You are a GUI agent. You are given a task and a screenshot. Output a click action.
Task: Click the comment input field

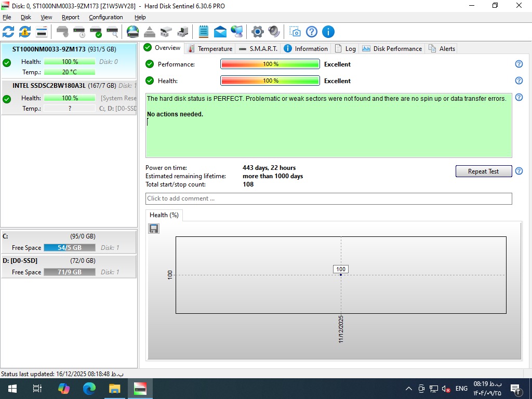(x=328, y=198)
